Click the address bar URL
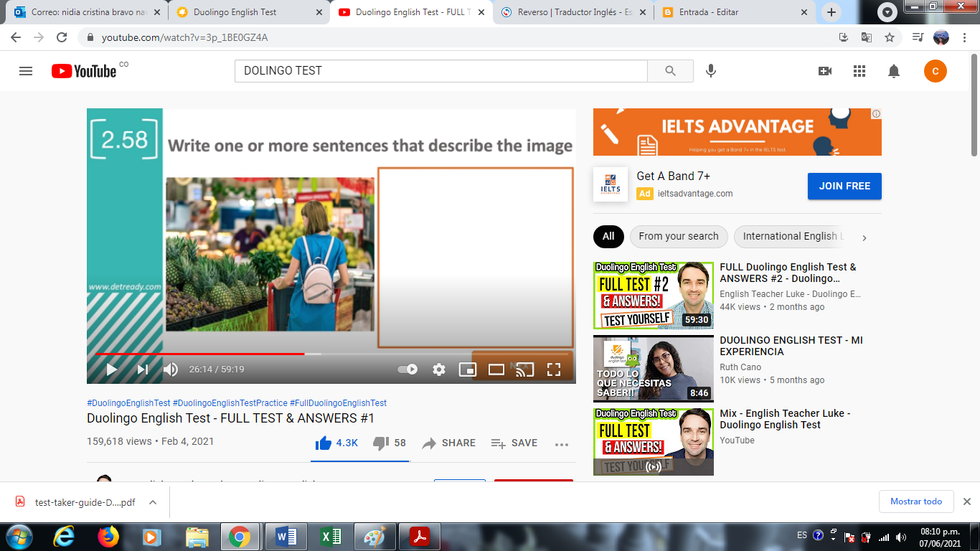The image size is (980, 551). 185,37
